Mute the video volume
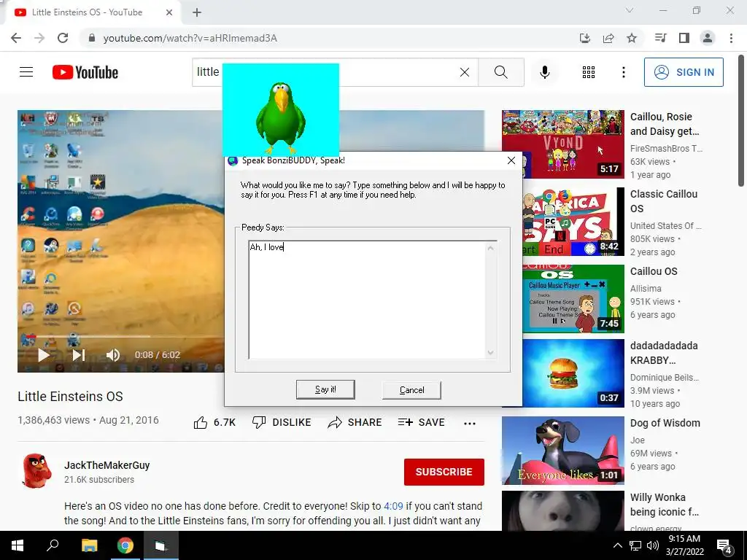747x560 pixels. [x=113, y=355]
